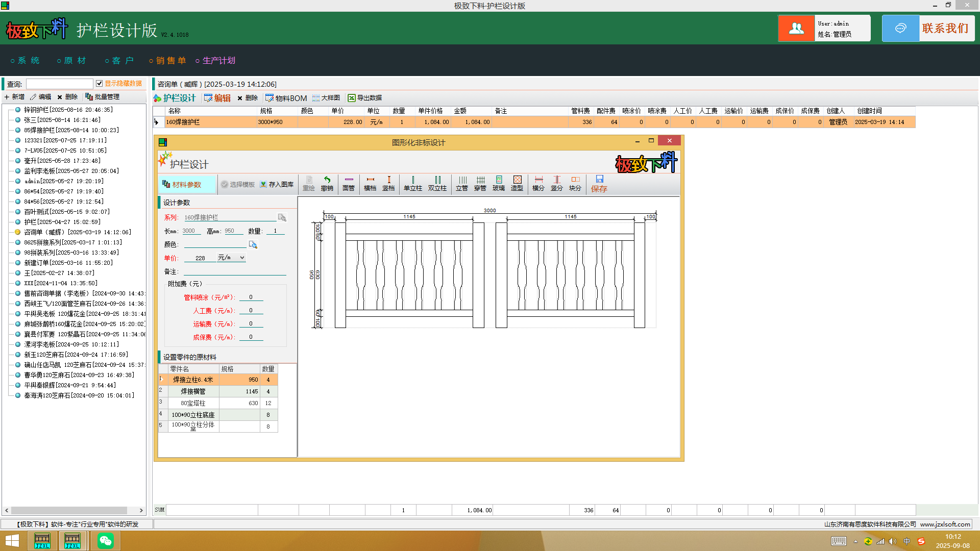Open the Windows Start button
This screenshot has width=980, height=551.
coord(12,541)
